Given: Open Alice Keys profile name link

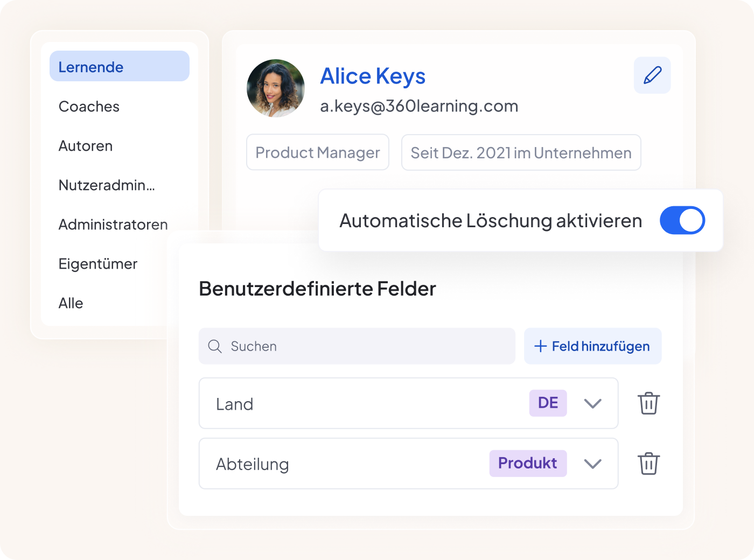Looking at the screenshot, I should coord(373,76).
